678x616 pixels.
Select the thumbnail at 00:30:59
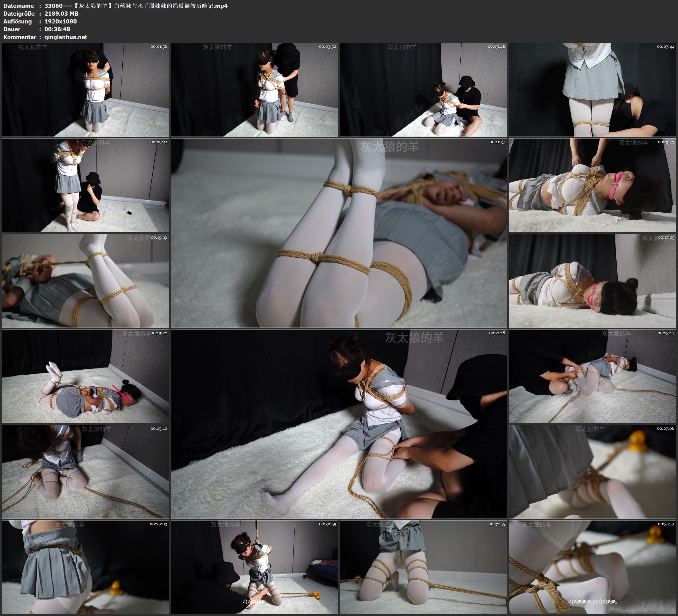click(x=254, y=567)
